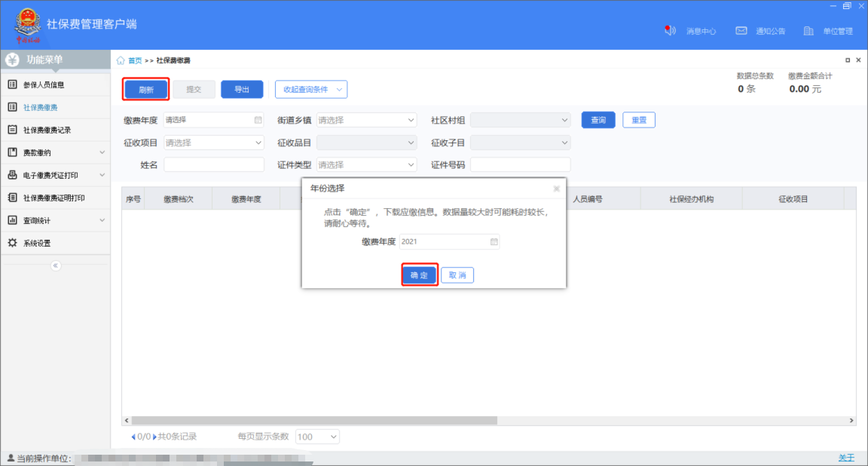Open the 关于 link at bottom right
Image resolution: width=868 pixels, height=466 pixels.
pos(846,458)
